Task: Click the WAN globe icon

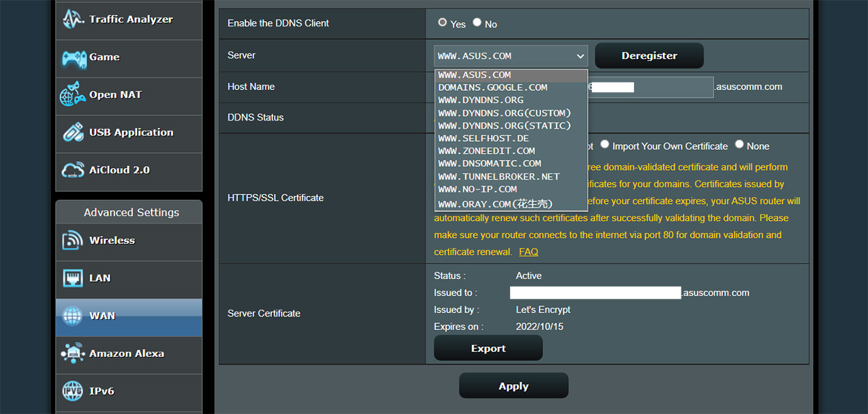Action: (x=73, y=316)
